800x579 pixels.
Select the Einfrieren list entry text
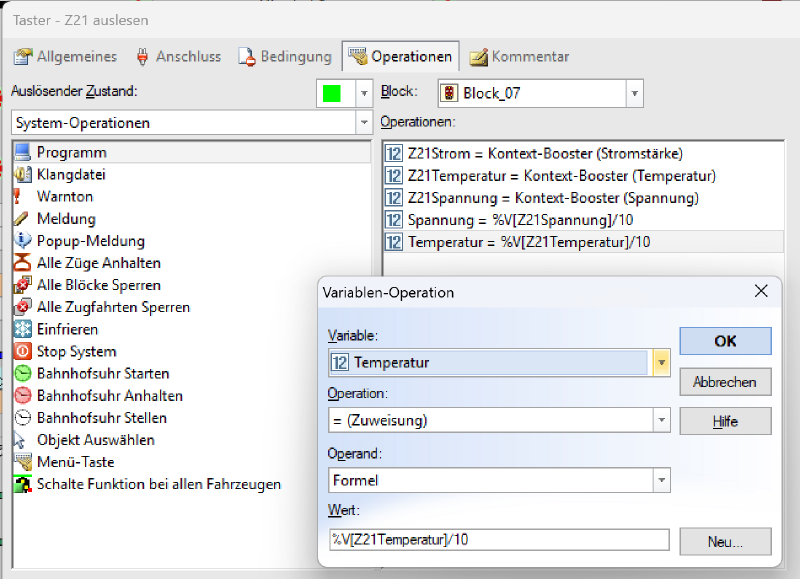click(x=67, y=329)
